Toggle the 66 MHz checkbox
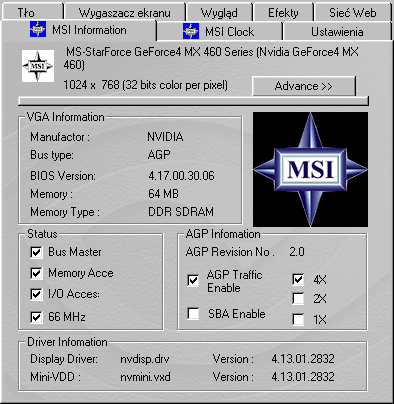 [36, 317]
